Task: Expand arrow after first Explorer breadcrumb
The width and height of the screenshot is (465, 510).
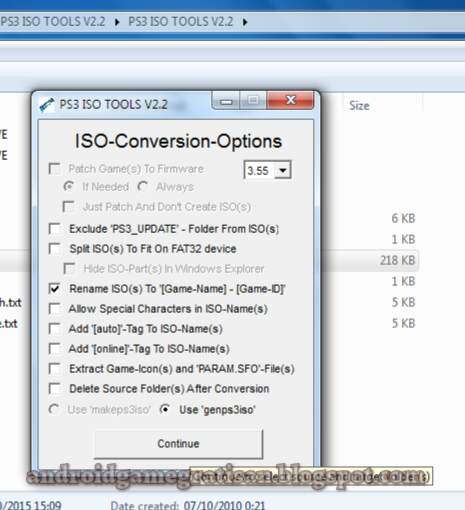Action: (x=117, y=22)
